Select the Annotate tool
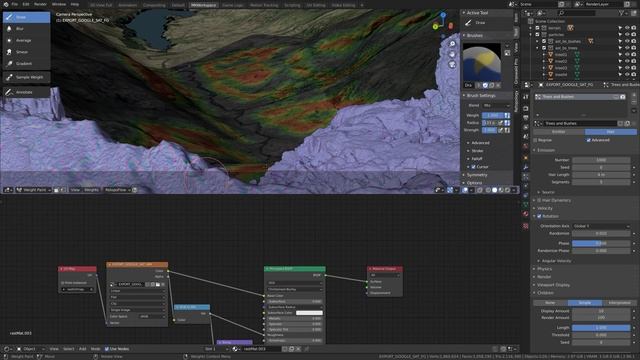Viewport: 640px width, 360px height. click(27, 92)
